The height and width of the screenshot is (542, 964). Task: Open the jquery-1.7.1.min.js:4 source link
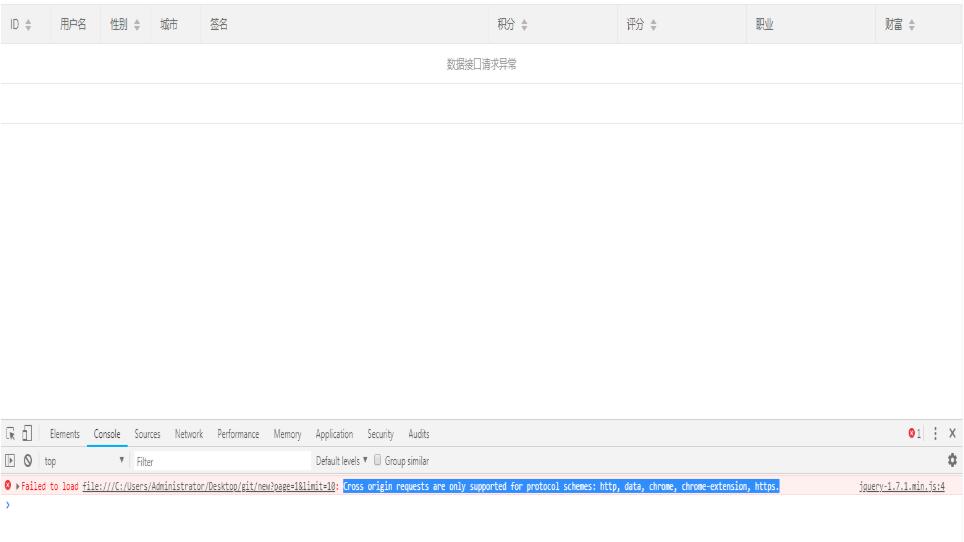pyautogui.click(x=901, y=487)
